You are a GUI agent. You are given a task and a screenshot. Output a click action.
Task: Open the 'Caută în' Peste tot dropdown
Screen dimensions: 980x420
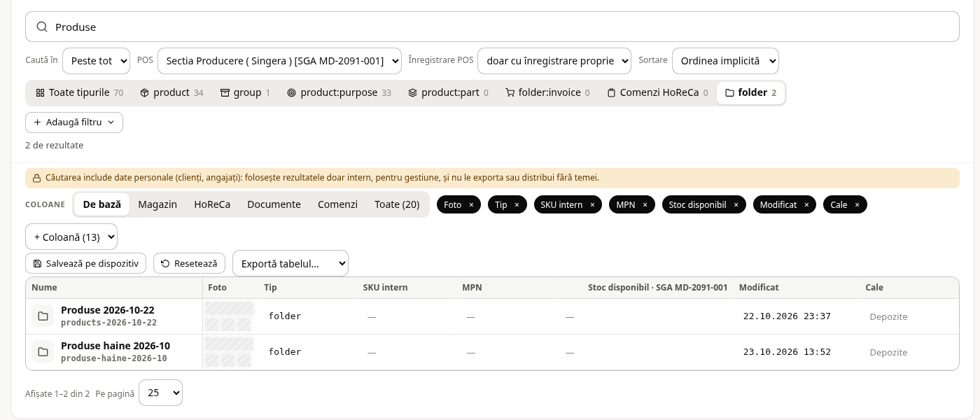click(x=96, y=61)
